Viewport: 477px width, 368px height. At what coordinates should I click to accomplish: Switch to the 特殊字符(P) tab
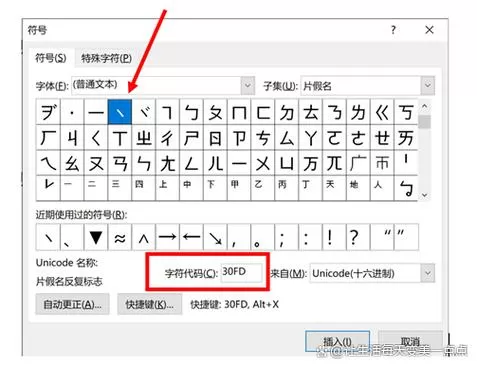[106, 59]
